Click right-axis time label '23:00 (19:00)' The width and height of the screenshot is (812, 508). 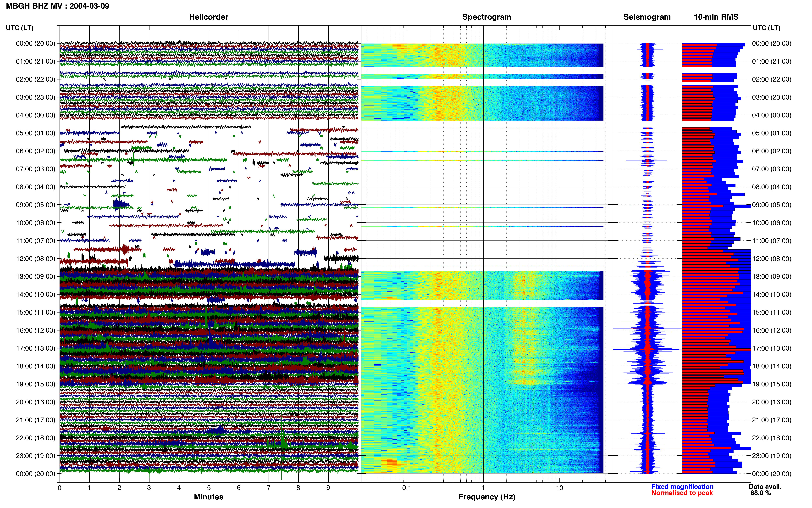(772, 456)
